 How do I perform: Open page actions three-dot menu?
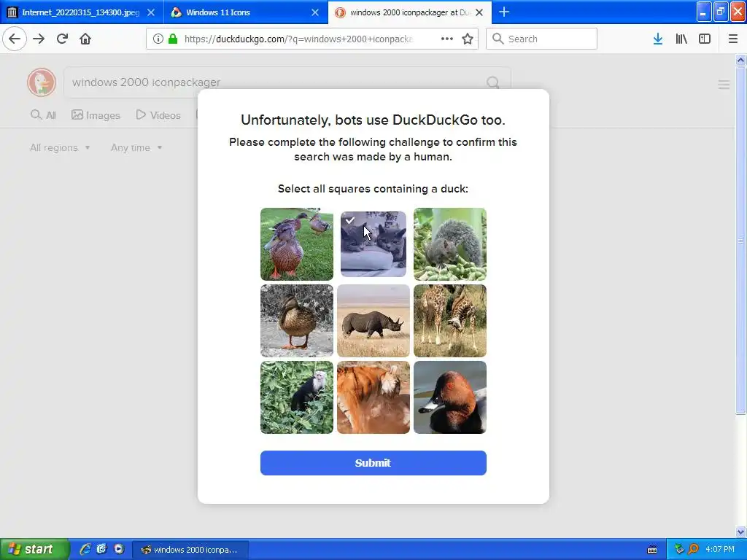[447, 39]
